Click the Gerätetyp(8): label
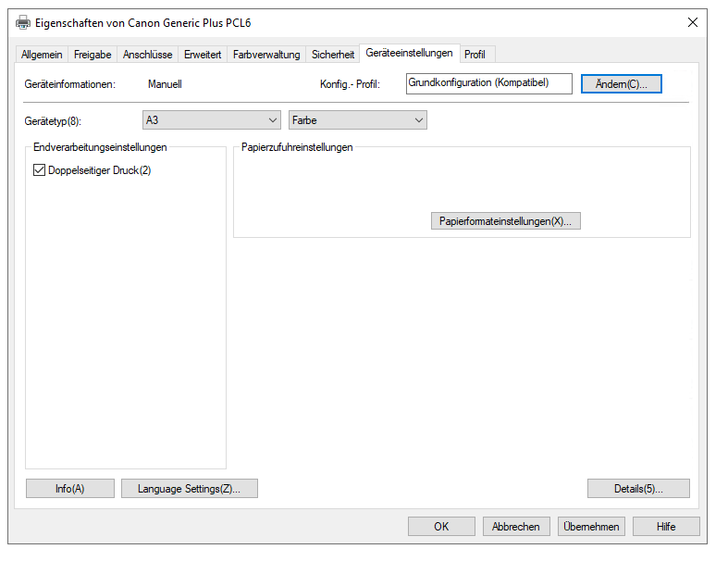The height and width of the screenshot is (574, 728). pos(53,121)
